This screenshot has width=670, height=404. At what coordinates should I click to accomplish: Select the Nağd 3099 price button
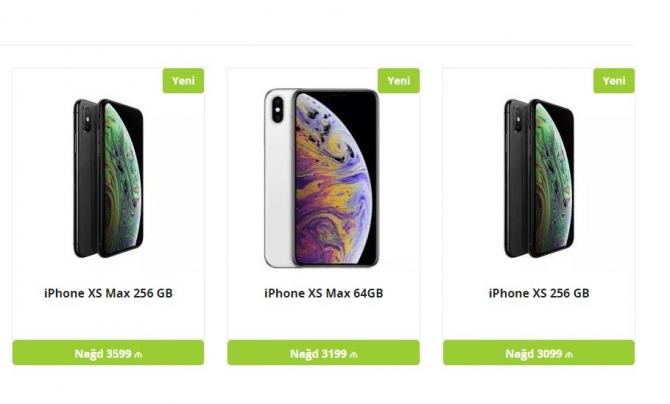539,353
